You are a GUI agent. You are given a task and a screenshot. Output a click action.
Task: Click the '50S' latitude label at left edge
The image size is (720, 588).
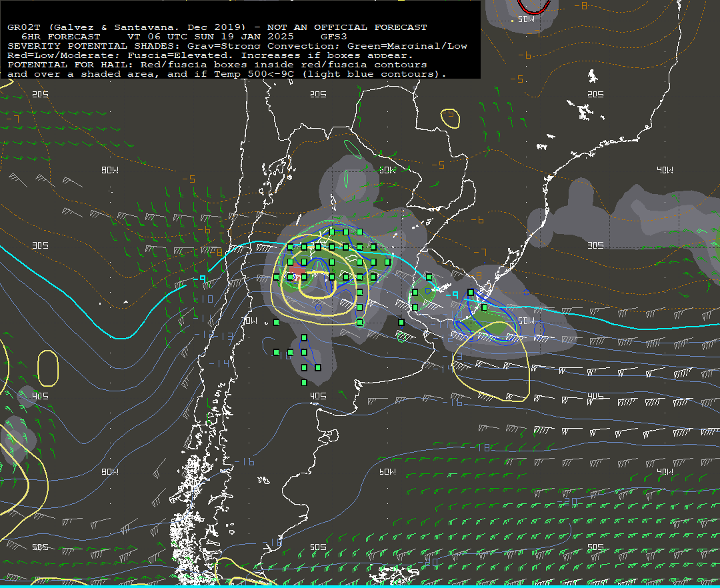point(40,547)
